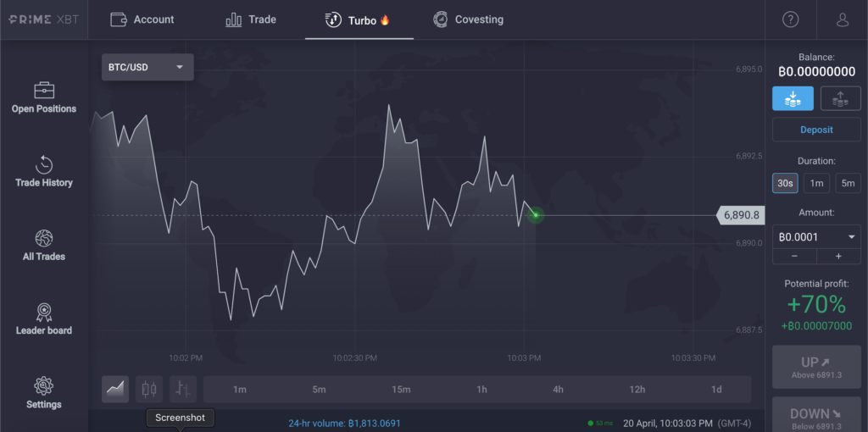Open the user profile icon
Image resolution: width=868 pixels, height=432 pixels.
coord(842,19)
